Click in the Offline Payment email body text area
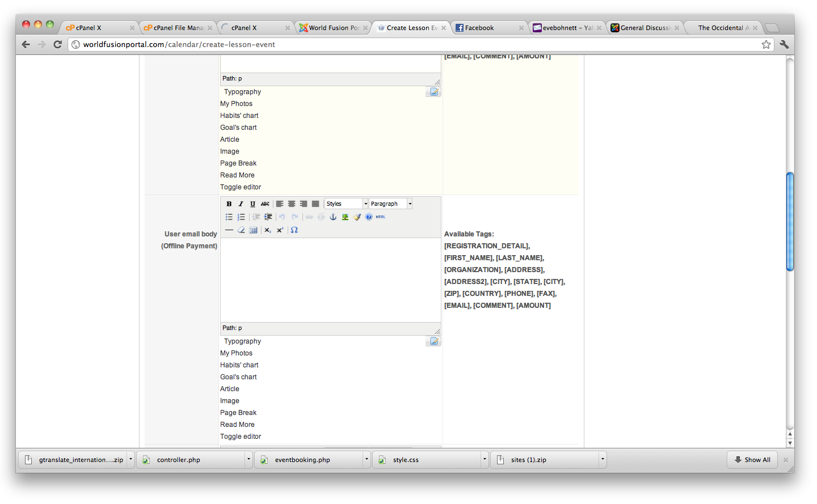 [330, 280]
